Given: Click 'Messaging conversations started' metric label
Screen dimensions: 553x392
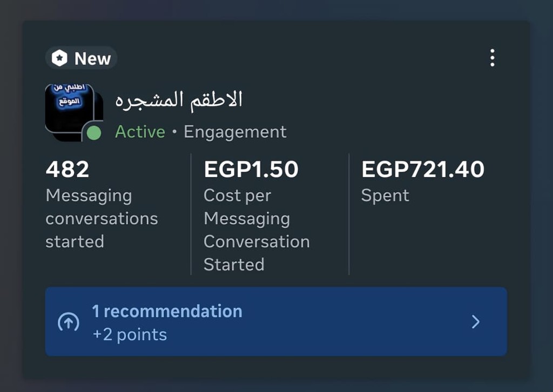Looking at the screenshot, I should 102,218.
